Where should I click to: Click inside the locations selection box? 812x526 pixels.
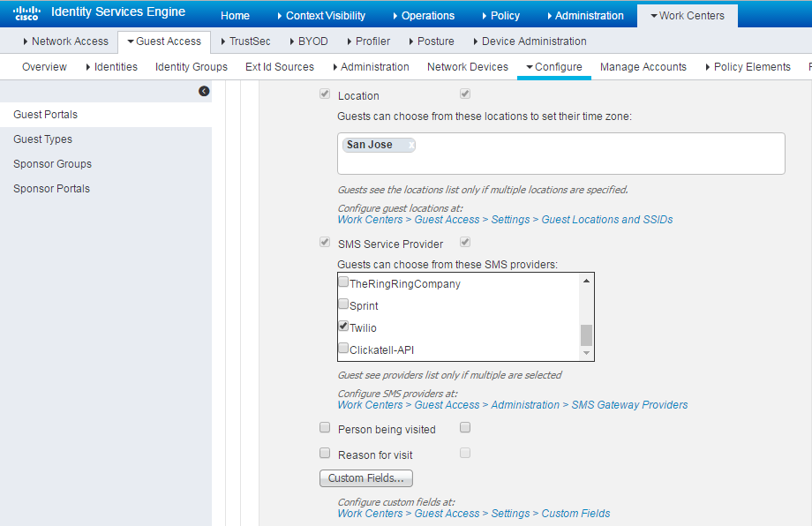pyautogui.click(x=561, y=154)
